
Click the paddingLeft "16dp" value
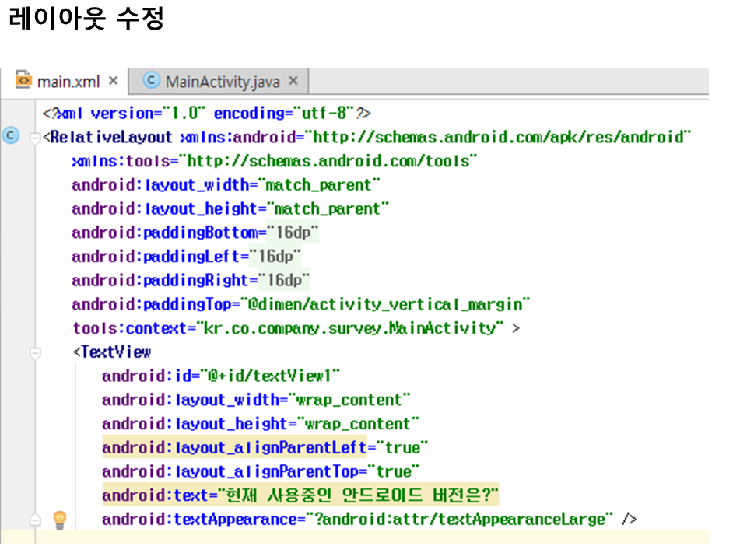275,257
